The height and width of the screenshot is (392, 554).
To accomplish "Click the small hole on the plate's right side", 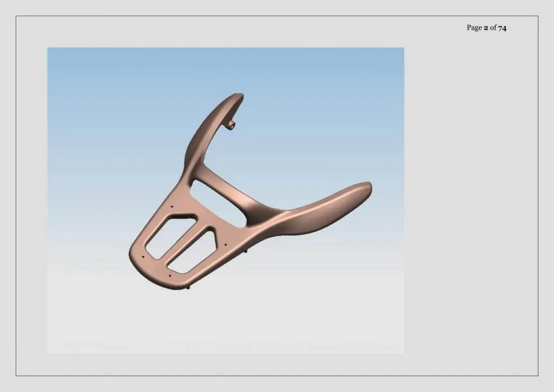I will tap(226, 244).
